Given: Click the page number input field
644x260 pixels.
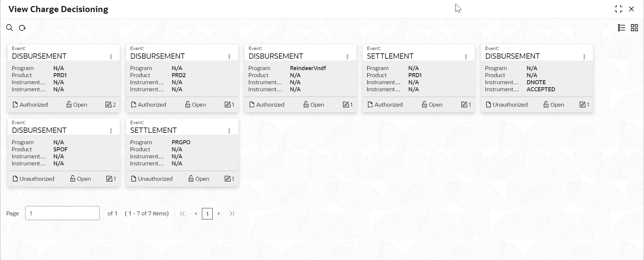Looking at the screenshot, I should point(62,213).
